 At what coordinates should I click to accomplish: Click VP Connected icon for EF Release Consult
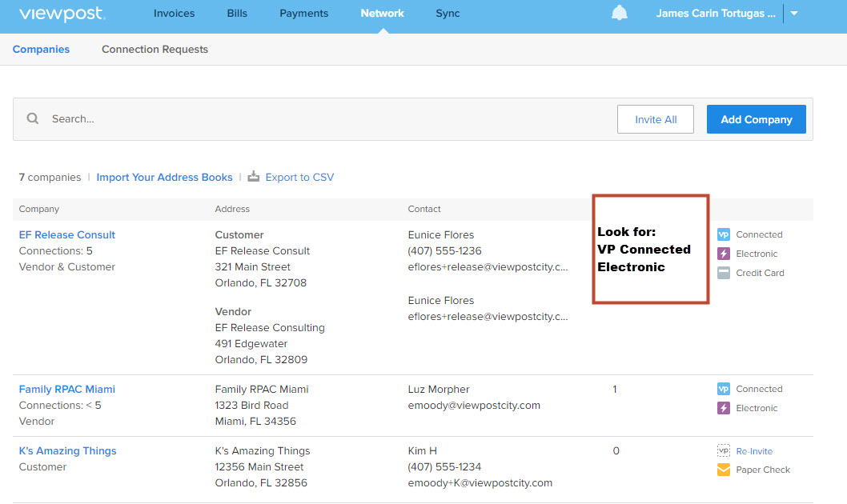click(x=723, y=234)
